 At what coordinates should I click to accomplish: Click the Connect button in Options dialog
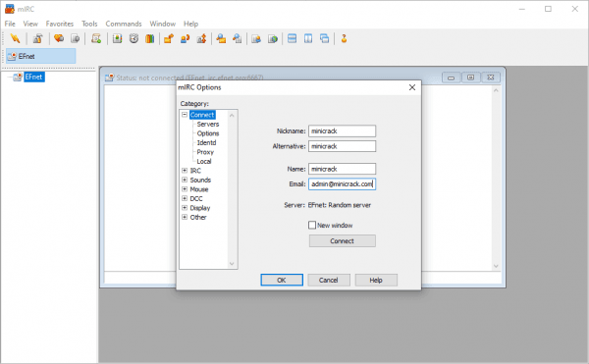click(x=343, y=241)
